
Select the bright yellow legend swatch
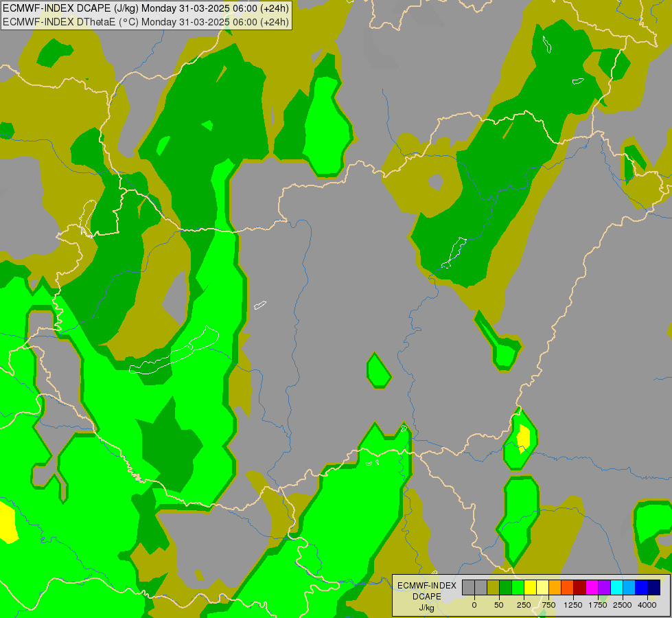tap(531, 587)
